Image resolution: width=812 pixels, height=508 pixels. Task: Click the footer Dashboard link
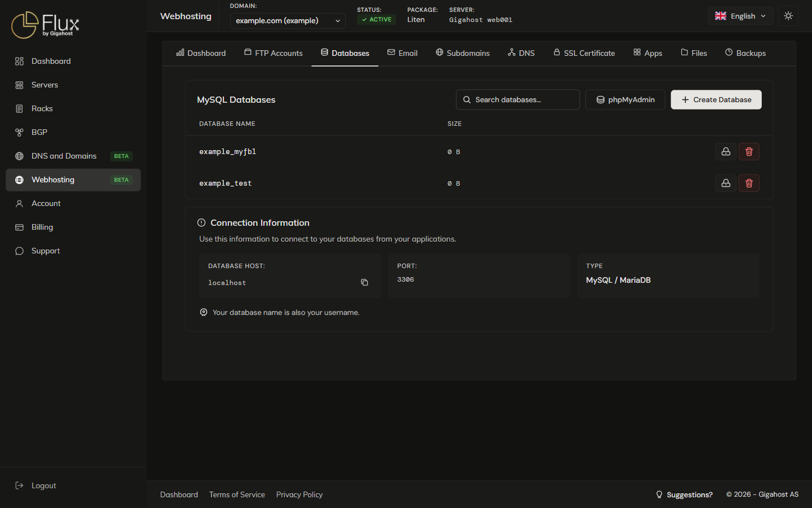(179, 494)
